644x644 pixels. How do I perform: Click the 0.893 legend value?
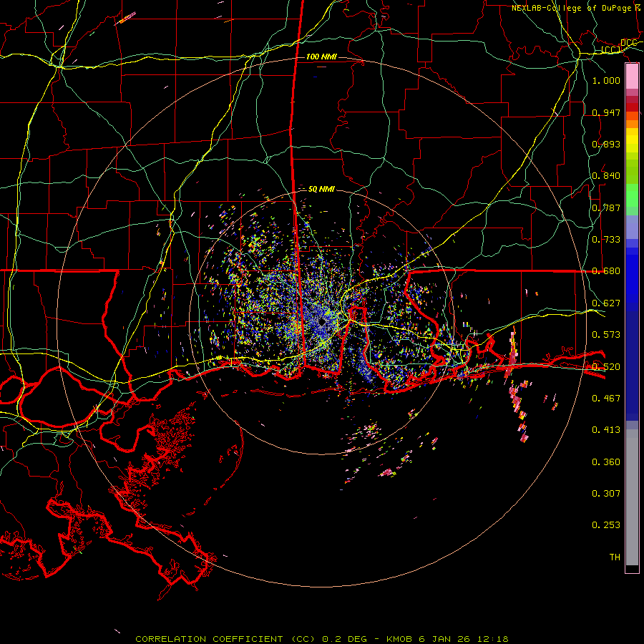point(606,144)
